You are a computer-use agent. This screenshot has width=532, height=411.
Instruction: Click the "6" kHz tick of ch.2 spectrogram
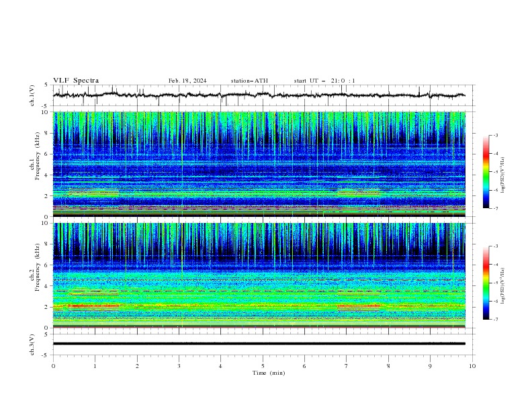(48, 265)
